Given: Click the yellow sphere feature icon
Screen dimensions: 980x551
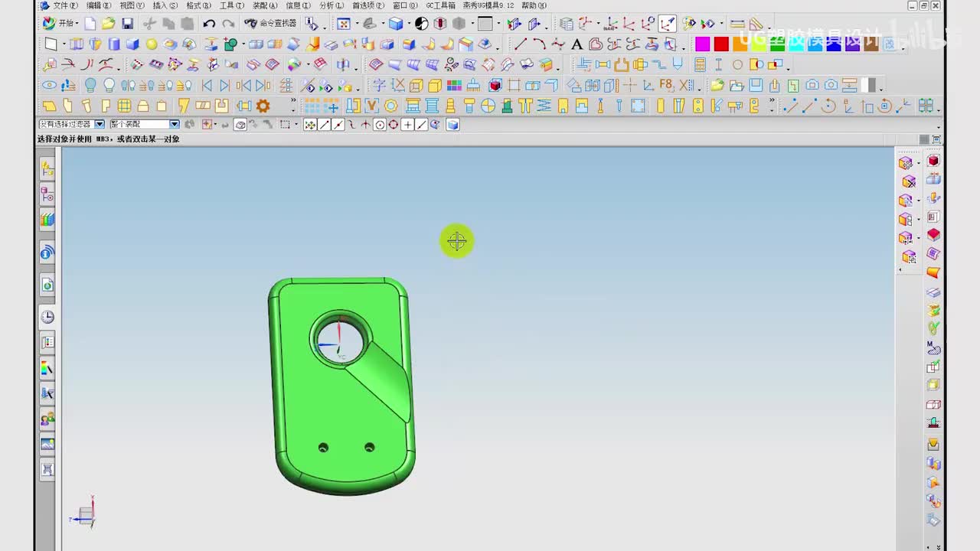Looking at the screenshot, I should click(x=152, y=44).
